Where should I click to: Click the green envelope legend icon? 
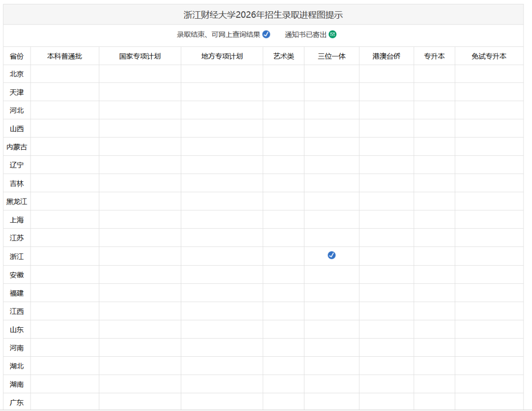click(332, 34)
